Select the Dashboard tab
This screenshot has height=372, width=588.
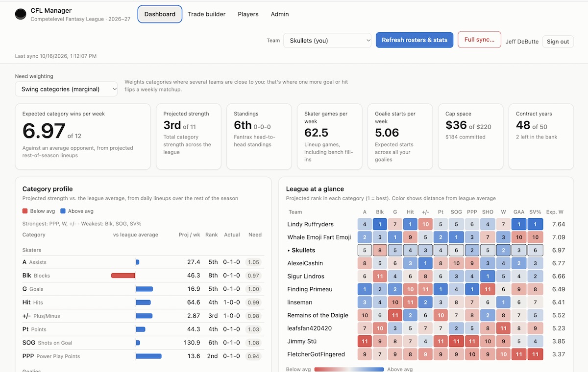pos(160,14)
